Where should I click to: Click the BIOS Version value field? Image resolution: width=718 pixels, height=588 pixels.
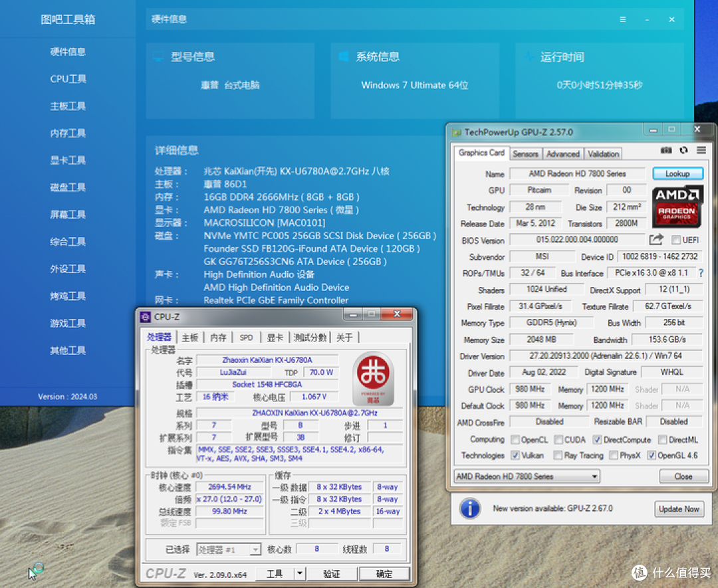click(x=577, y=240)
